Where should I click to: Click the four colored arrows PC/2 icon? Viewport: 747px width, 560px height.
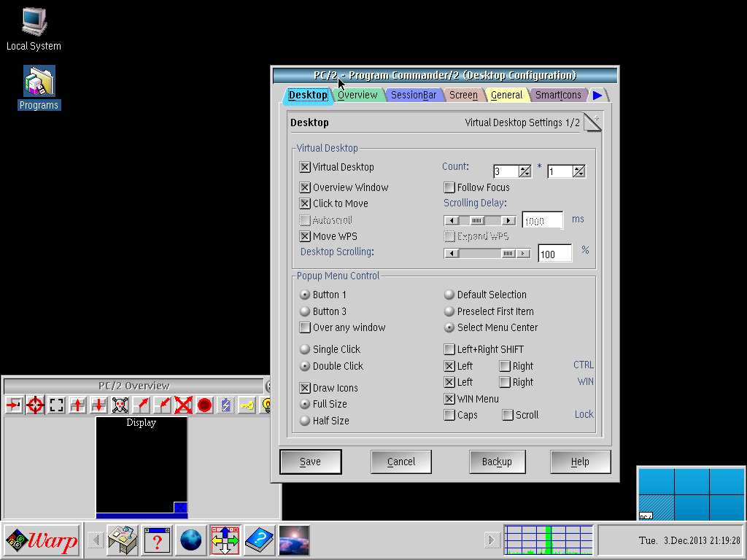point(225,540)
